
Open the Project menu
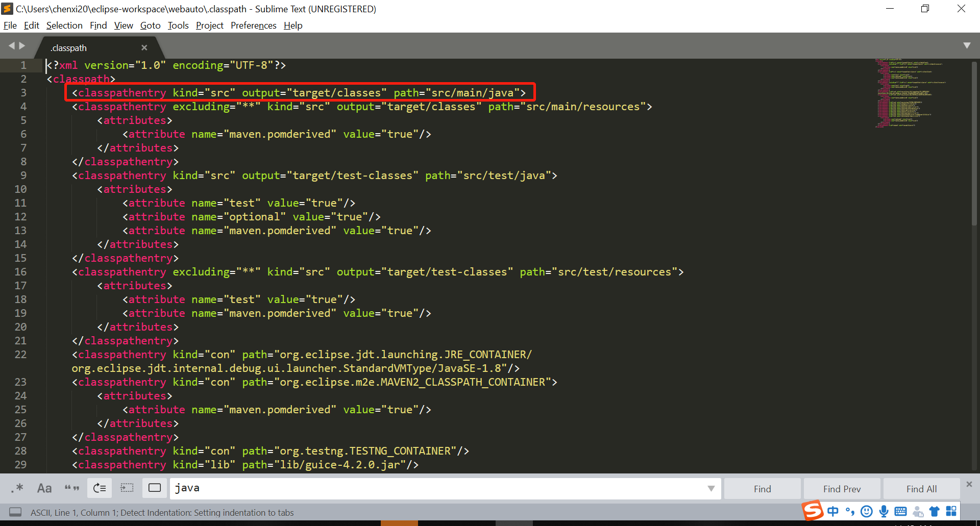click(x=210, y=26)
